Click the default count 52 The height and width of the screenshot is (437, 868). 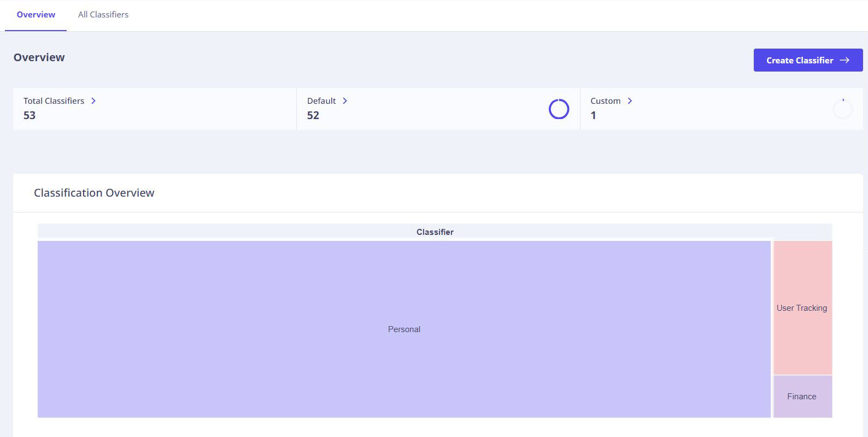click(313, 115)
